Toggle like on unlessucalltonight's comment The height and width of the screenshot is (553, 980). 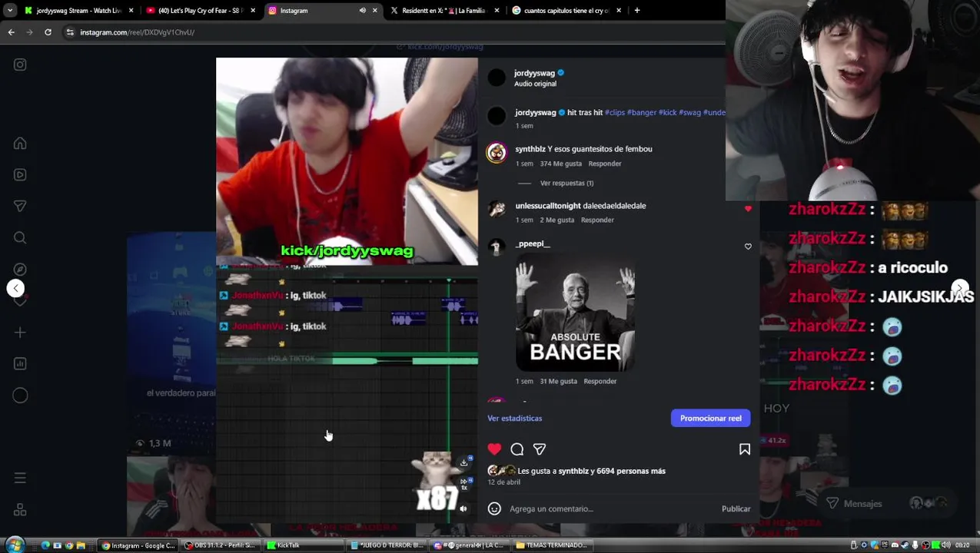(748, 208)
